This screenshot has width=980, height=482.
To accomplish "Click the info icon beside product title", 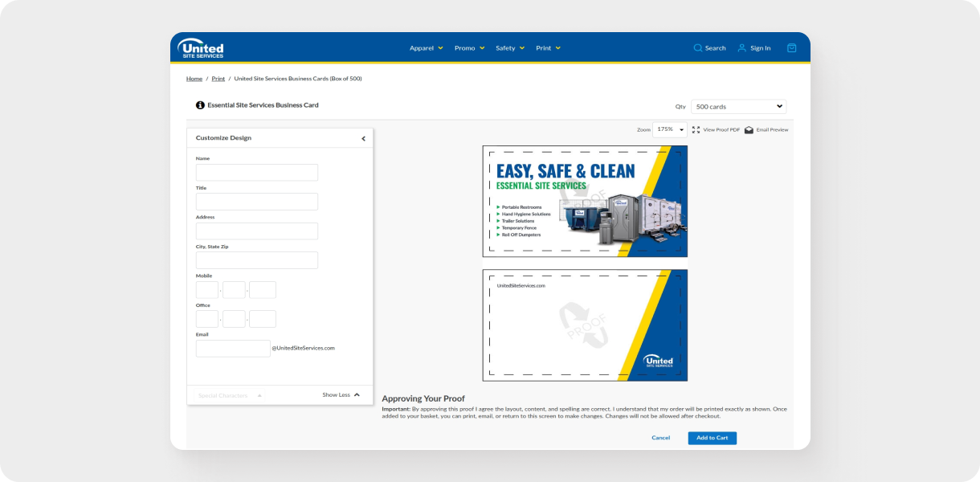I will click(200, 105).
